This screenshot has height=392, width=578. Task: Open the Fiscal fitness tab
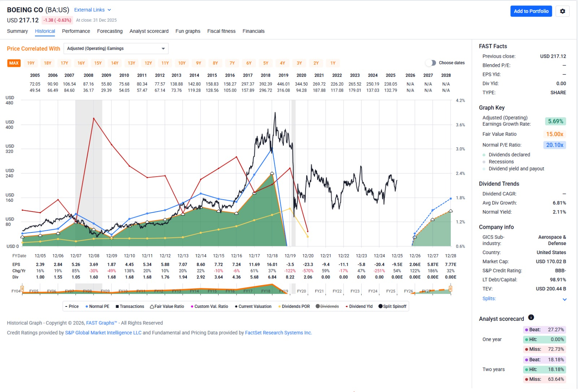pos(221,31)
